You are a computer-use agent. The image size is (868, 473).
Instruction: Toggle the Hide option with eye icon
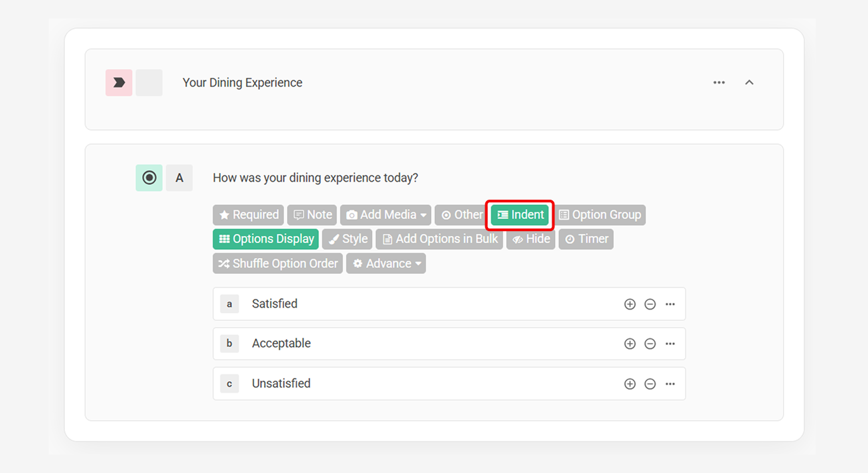tap(519, 239)
